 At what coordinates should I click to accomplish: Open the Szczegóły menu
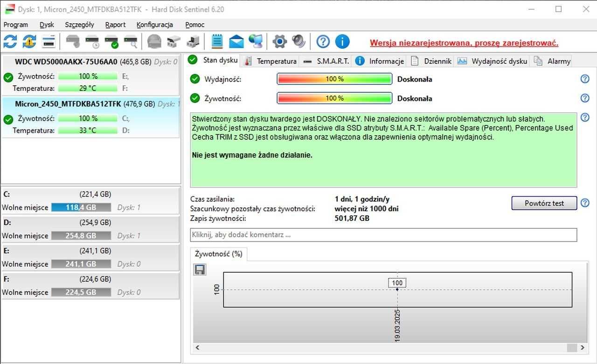pyautogui.click(x=80, y=25)
